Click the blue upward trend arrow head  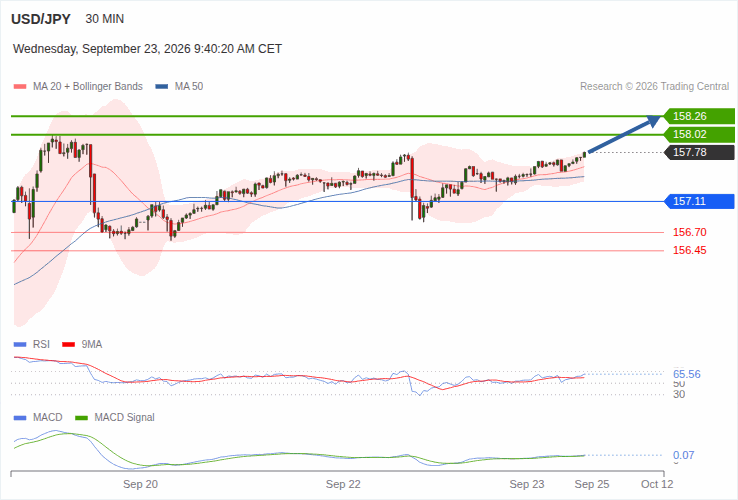point(654,121)
